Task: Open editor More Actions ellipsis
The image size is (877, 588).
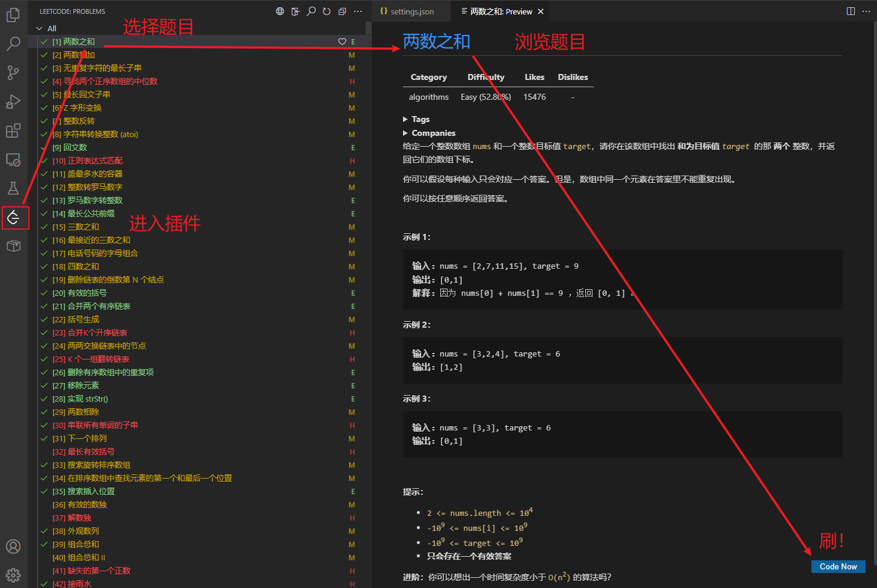Action: pos(866,11)
